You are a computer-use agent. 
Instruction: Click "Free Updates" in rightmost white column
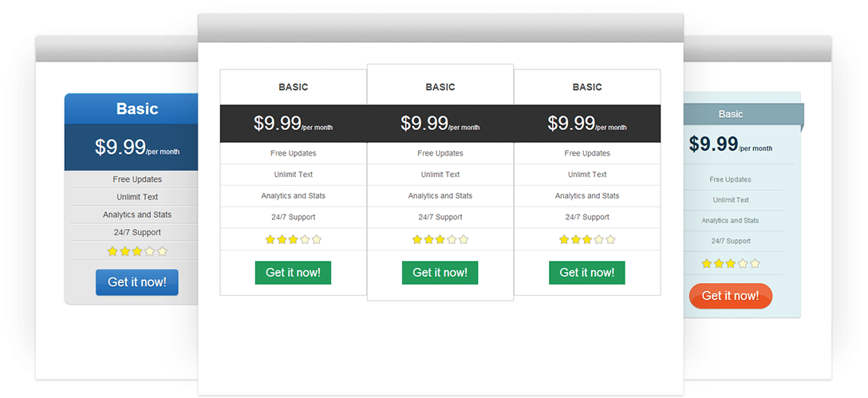tap(587, 153)
